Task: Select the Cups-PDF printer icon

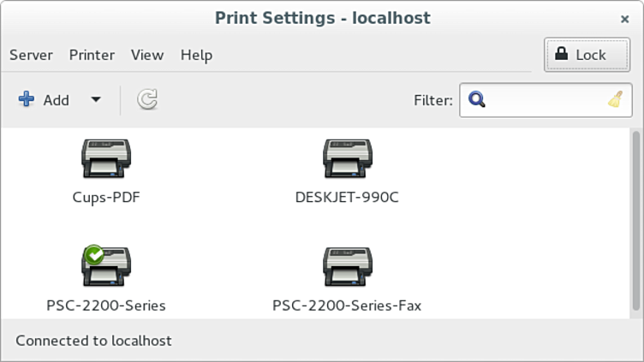Action: (x=106, y=159)
